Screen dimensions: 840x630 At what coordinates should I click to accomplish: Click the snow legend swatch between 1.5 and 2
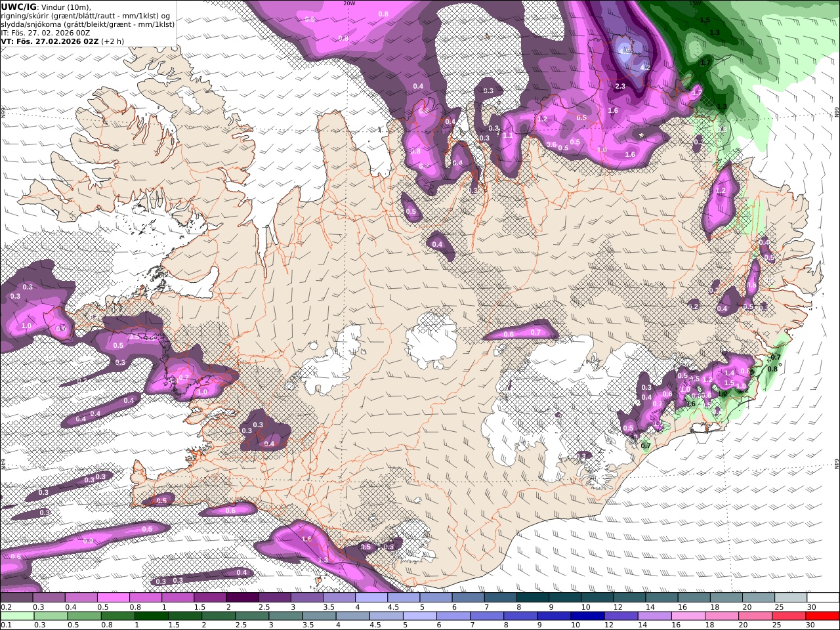tap(209, 598)
